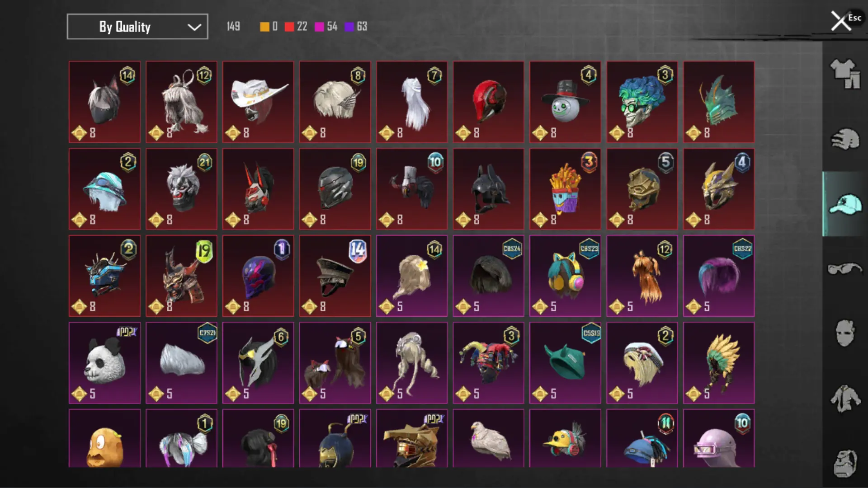Filter by the red quality swatch
868x488 pixels.
click(289, 27)
